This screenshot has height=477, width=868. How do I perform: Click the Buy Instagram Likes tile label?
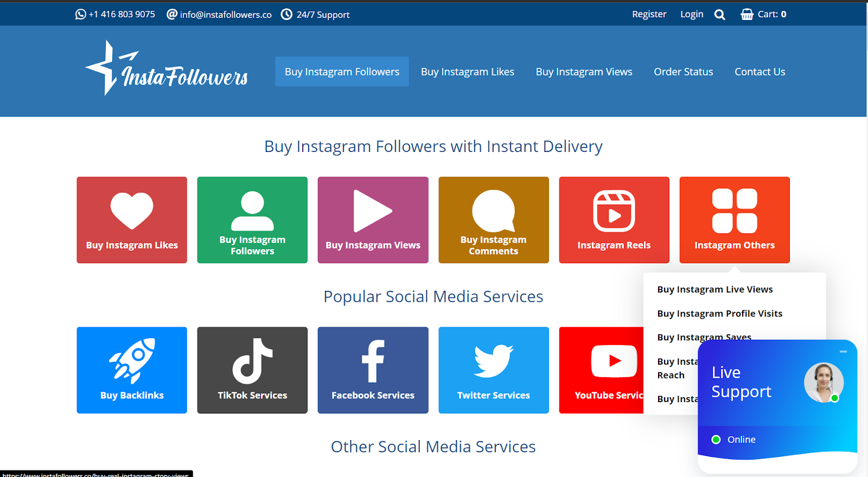click(x=132, y=245)
